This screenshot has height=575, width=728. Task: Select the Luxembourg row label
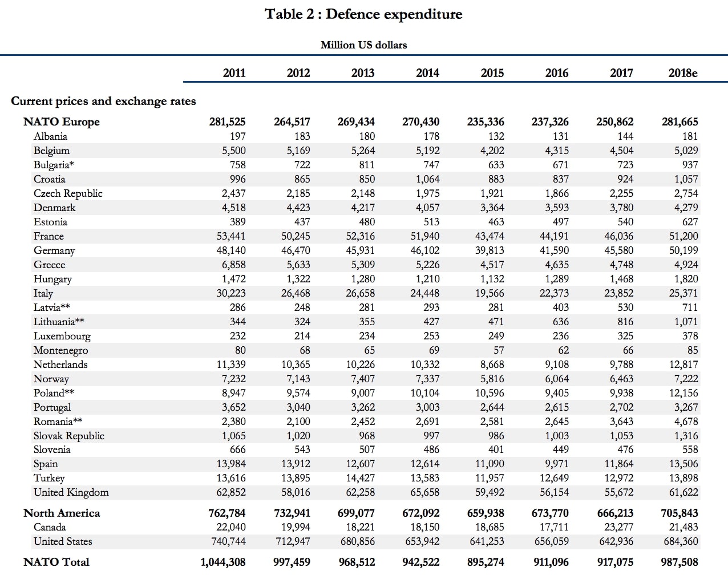(62, 336)
